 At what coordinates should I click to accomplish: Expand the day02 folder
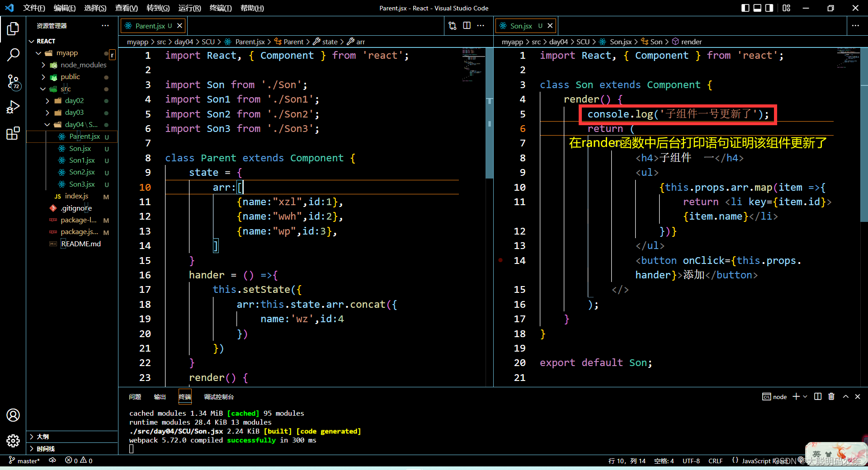[x=47, y=101]
